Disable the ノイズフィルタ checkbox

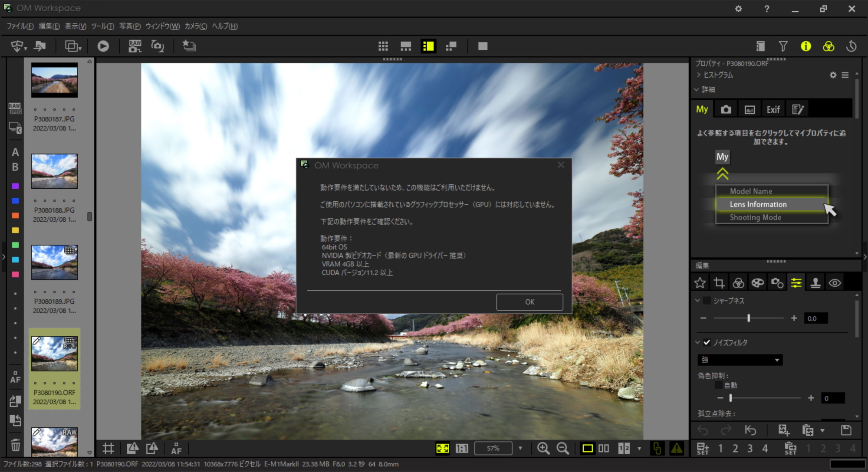(707, 342)
